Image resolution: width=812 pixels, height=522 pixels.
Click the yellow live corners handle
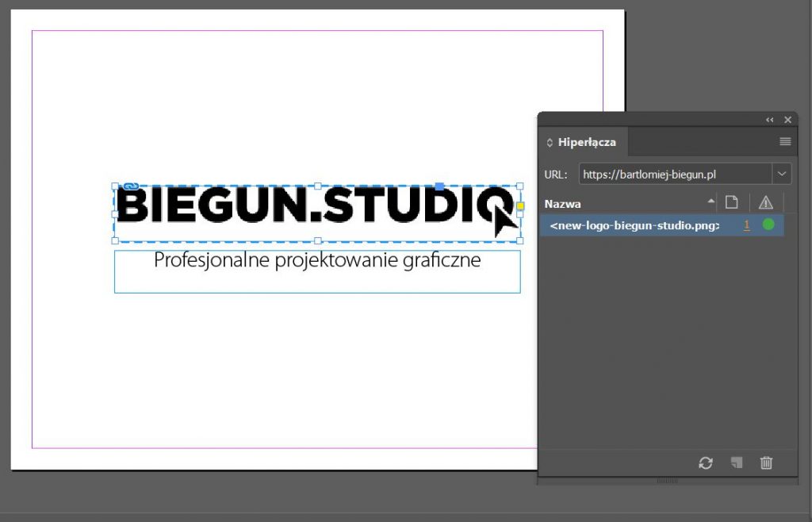[520, 206]
